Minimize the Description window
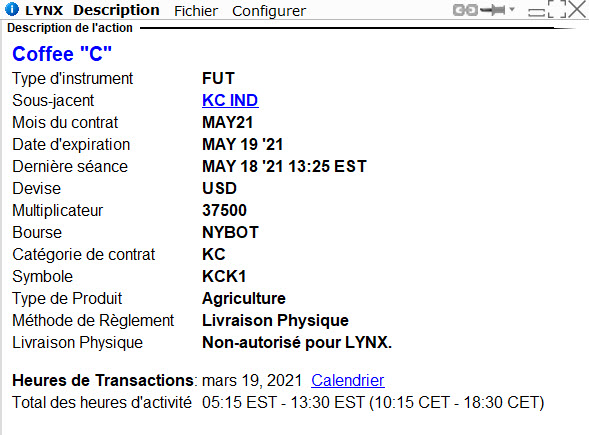 pyautogui.click(x=536, y=13)
